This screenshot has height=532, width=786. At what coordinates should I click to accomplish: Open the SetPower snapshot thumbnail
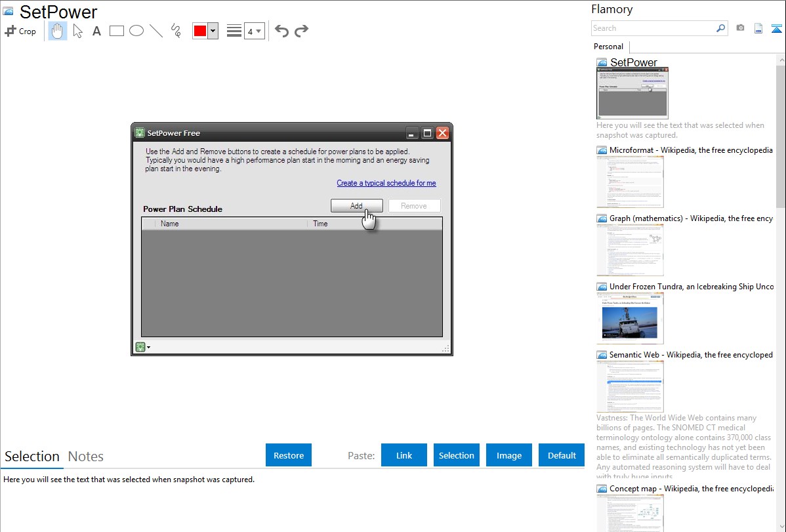[632, 93]
